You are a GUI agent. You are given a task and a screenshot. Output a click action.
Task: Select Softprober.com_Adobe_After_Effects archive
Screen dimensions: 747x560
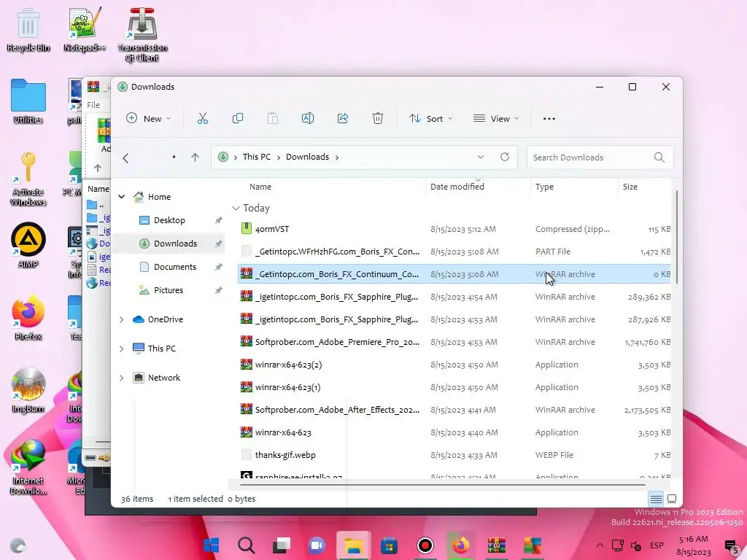[454, 410]
